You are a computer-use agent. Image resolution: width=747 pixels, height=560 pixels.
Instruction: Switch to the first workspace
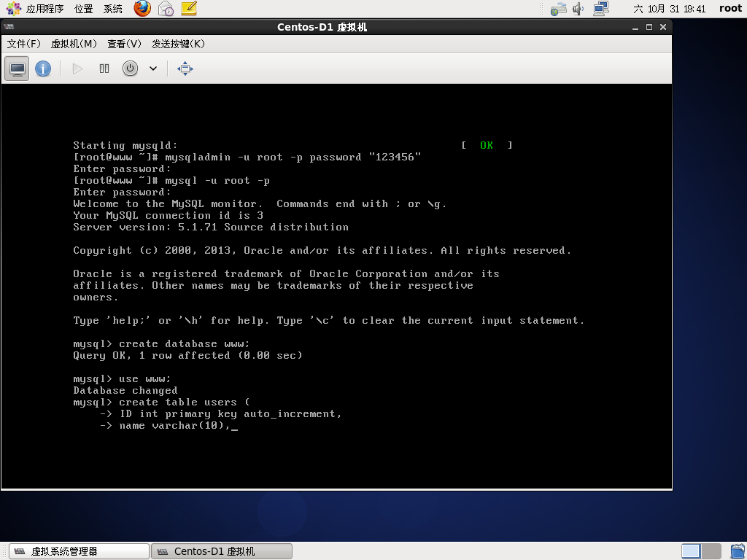point(691,551)
